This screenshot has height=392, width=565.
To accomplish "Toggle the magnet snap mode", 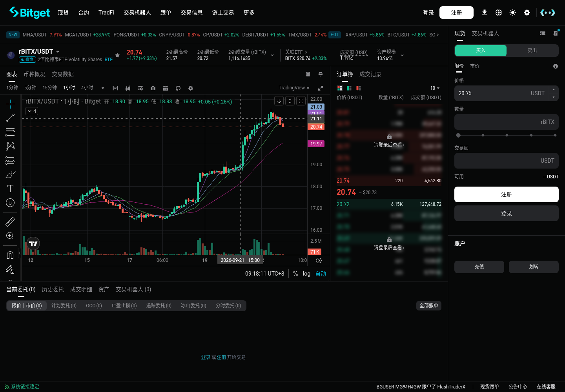I will pyautogui.click(x=10, y=255).
